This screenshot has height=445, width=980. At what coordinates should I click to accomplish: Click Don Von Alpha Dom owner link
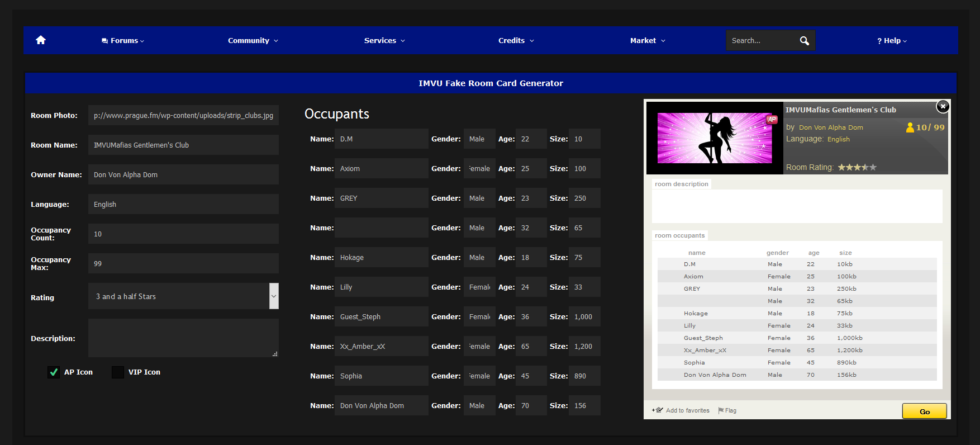831,127
